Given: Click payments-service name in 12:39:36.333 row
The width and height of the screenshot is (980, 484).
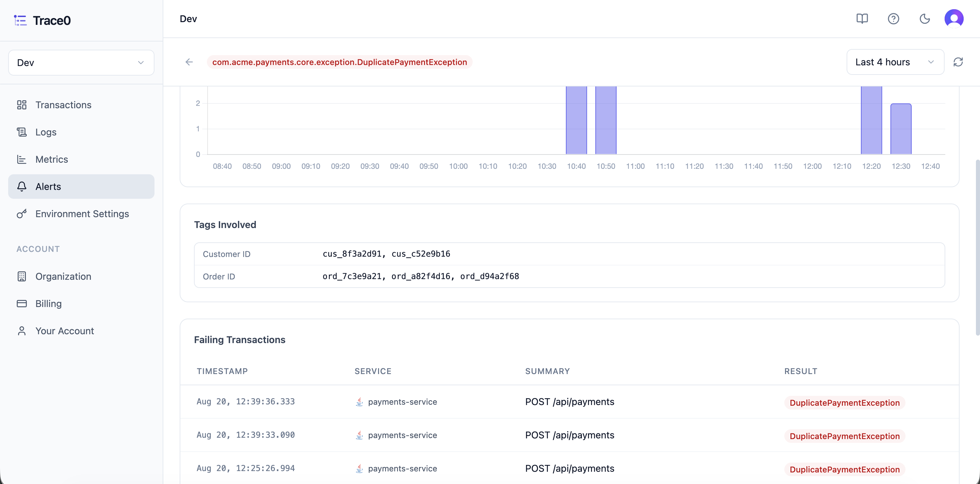Looking at the screenshot, I should (x=403, y=402).
